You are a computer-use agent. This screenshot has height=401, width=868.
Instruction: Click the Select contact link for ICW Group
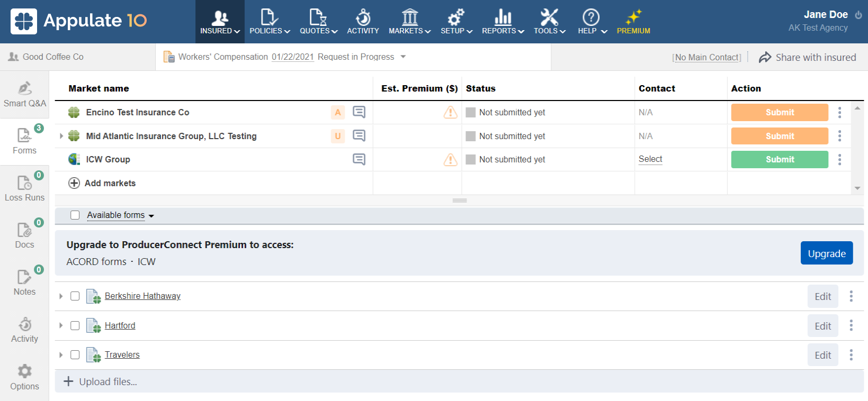pyautogui.click(x=650, y=159)
